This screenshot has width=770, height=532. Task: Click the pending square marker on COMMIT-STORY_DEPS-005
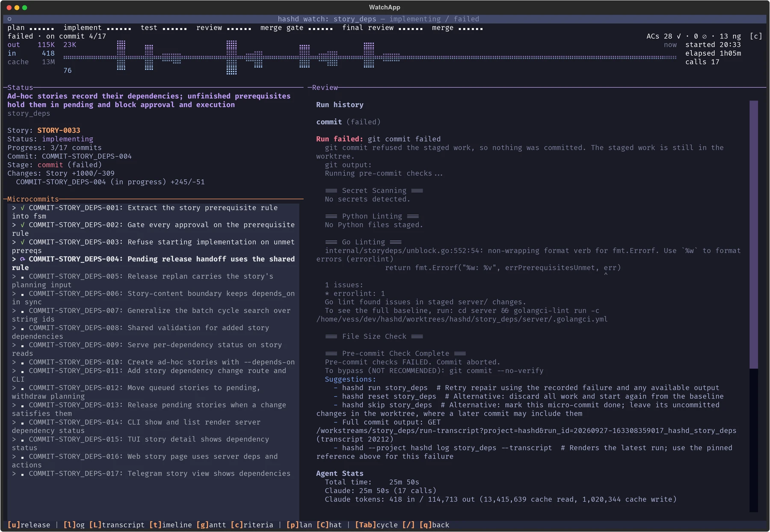[23, 277]
